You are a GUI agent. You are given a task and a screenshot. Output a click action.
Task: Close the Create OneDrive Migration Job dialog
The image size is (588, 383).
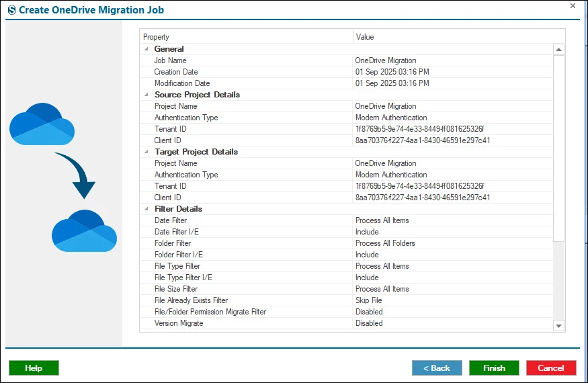pos(573,6)
